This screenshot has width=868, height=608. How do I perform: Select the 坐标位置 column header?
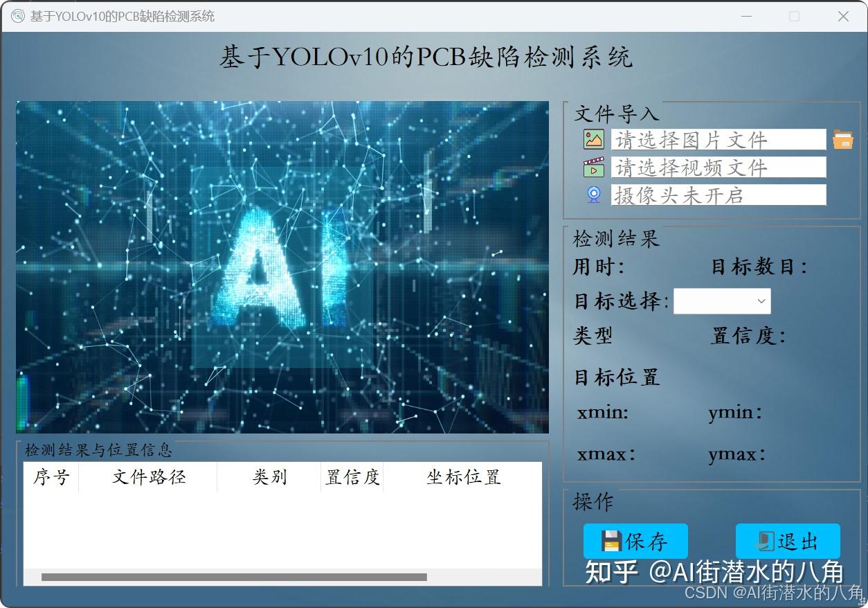(x=462, y=476)
